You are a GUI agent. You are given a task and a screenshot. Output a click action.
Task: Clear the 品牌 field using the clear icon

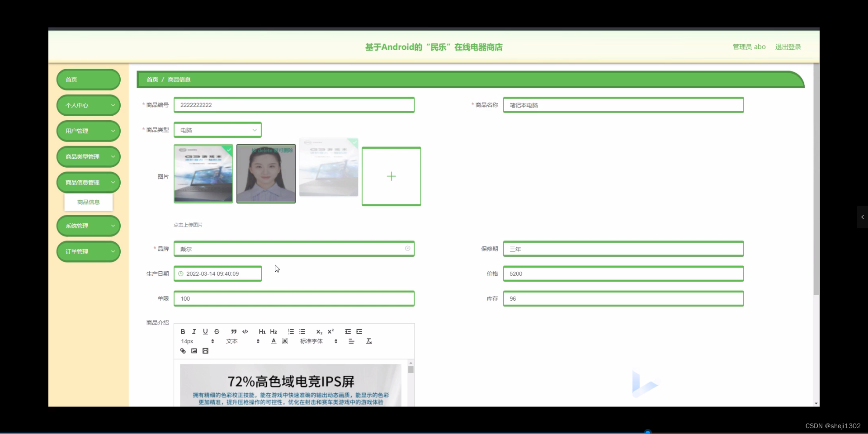(x=407, y=248)
